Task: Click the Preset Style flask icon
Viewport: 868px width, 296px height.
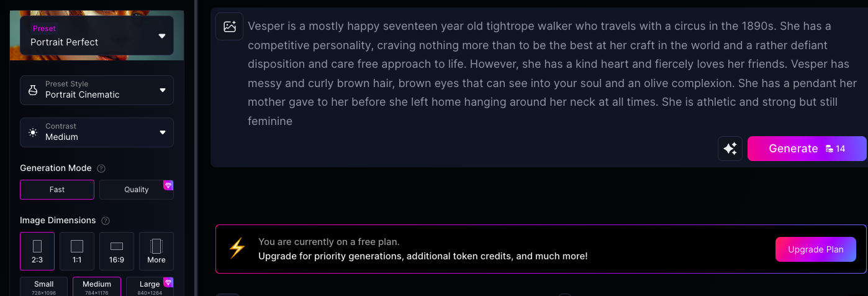Action: tap(34, 90)
